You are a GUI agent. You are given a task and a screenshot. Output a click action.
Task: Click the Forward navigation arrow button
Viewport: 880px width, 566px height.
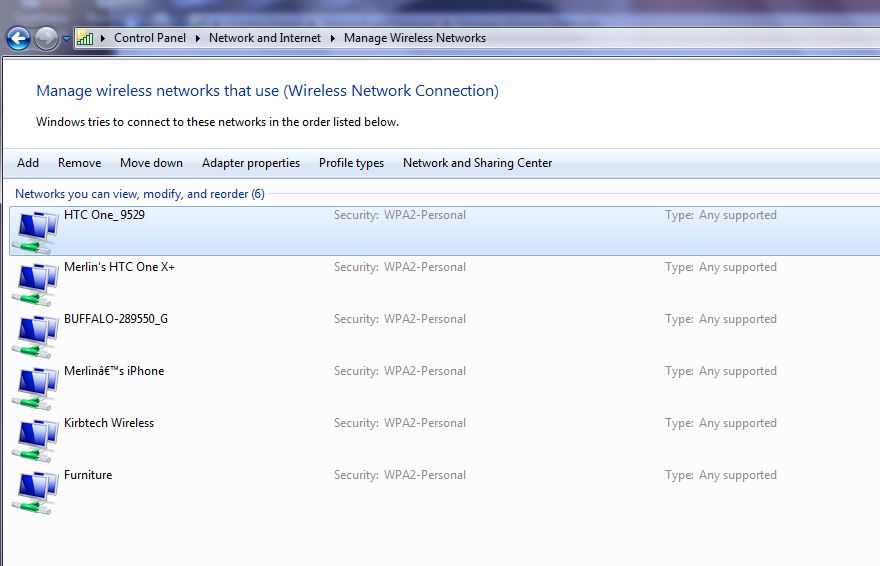[x=46, y=39]
